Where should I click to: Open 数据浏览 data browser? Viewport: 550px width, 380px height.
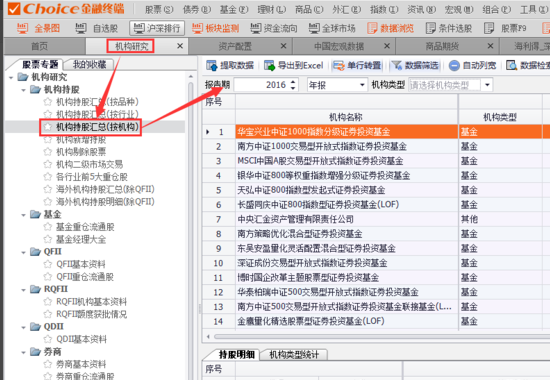click(390, 28)
